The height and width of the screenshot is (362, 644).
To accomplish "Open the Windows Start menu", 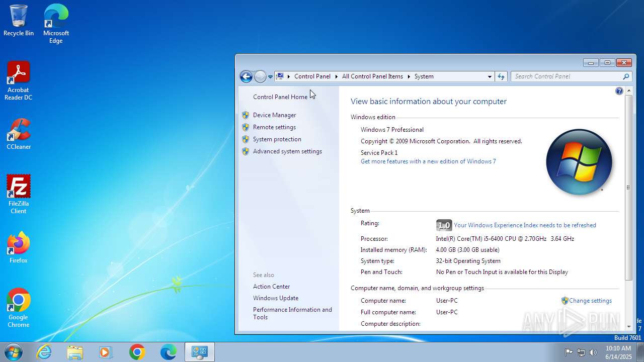I will (13, 352).
